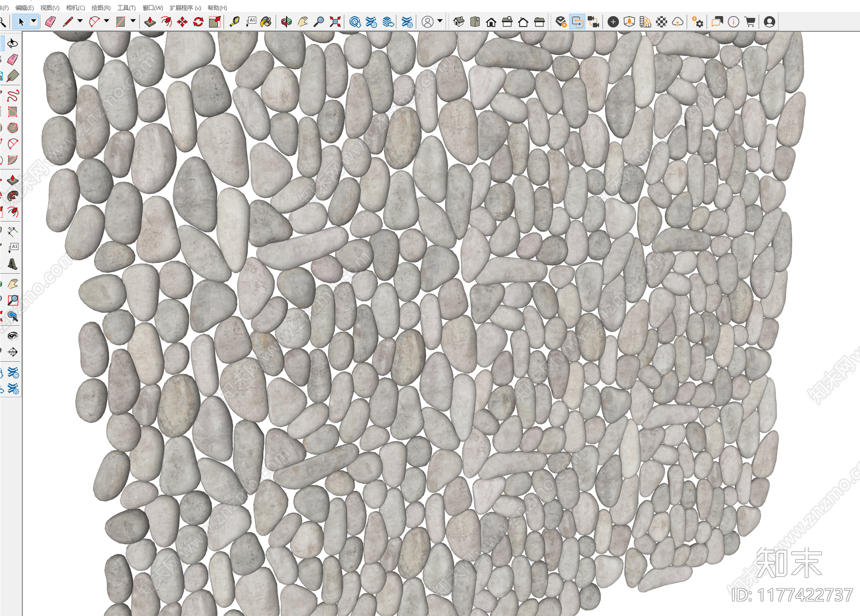Select the Move tool

pos(182,22)
